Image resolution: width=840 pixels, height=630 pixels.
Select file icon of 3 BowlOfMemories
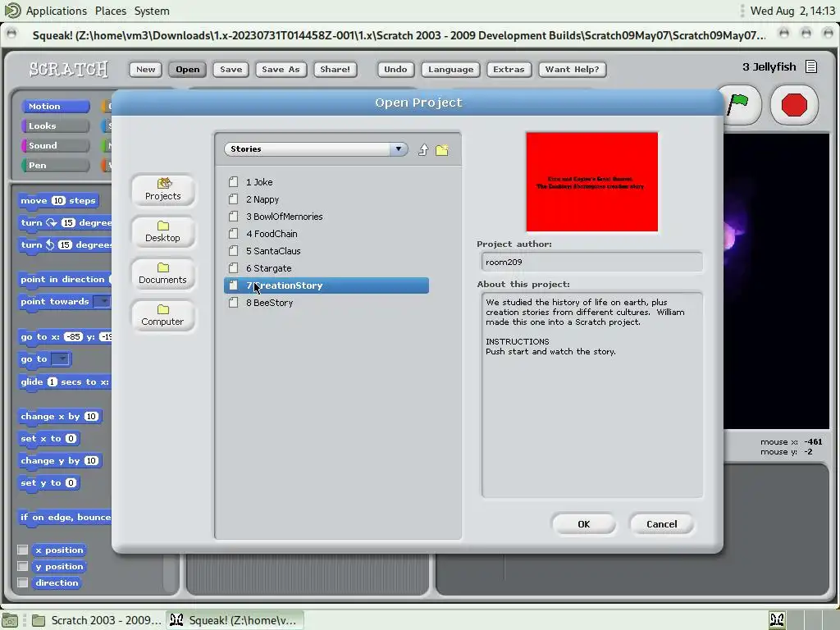coord(234,217)
